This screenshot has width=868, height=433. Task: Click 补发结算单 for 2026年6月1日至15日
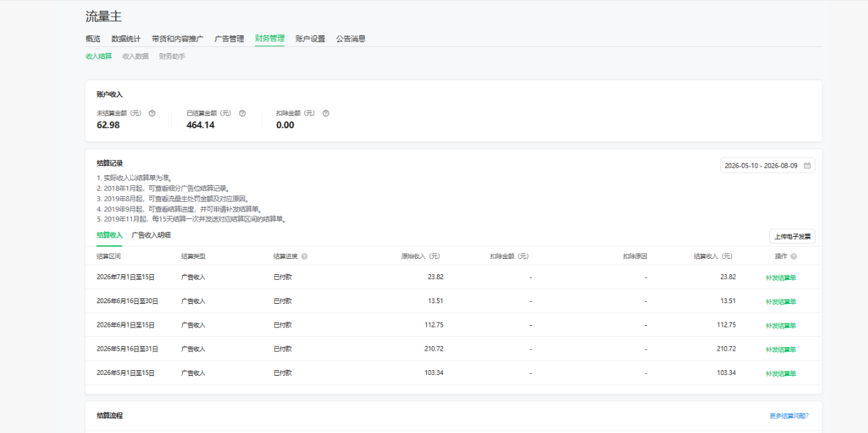click(780, 325)
